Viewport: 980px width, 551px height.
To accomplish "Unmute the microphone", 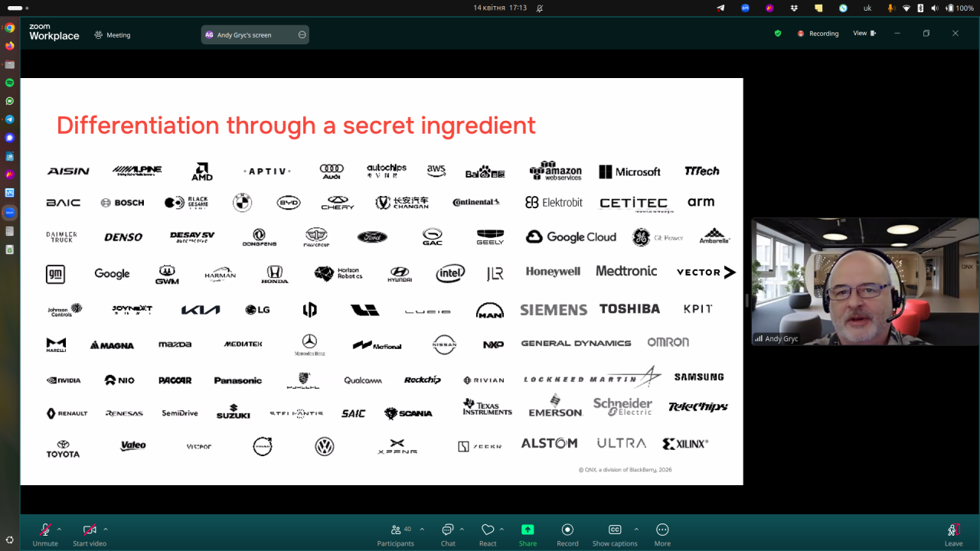I will (x=45, y=530).
